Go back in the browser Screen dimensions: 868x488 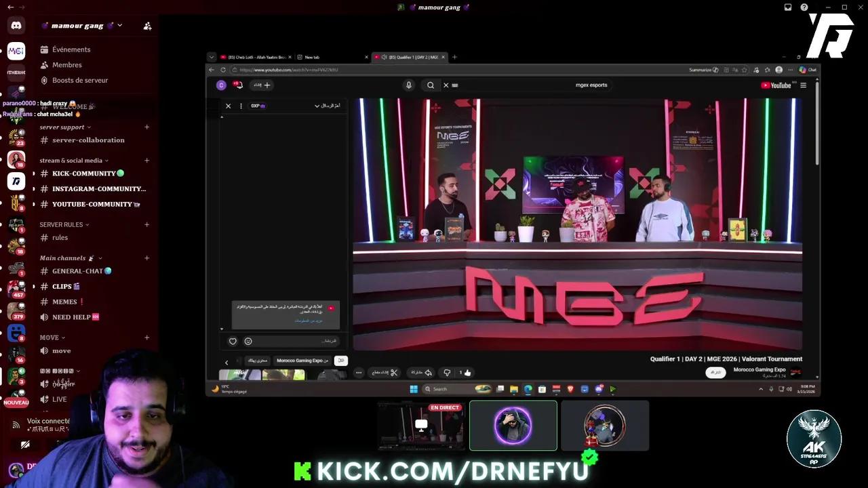(212, 70)
